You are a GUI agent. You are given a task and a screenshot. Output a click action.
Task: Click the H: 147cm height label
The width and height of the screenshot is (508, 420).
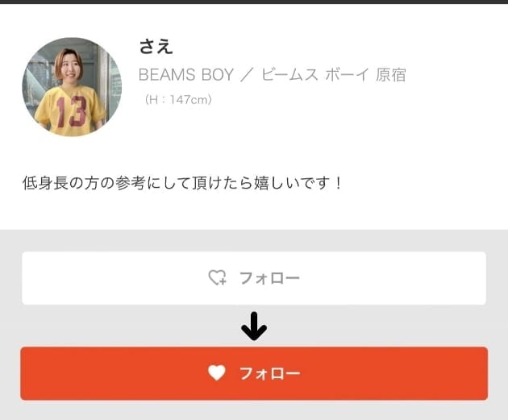click(178, 99)
